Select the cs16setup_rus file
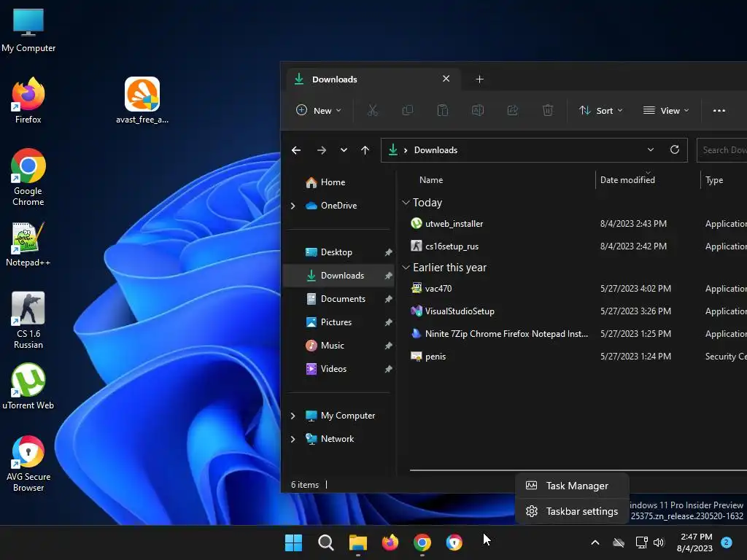The height and width of the screenshot is (560, 747). 452,246
